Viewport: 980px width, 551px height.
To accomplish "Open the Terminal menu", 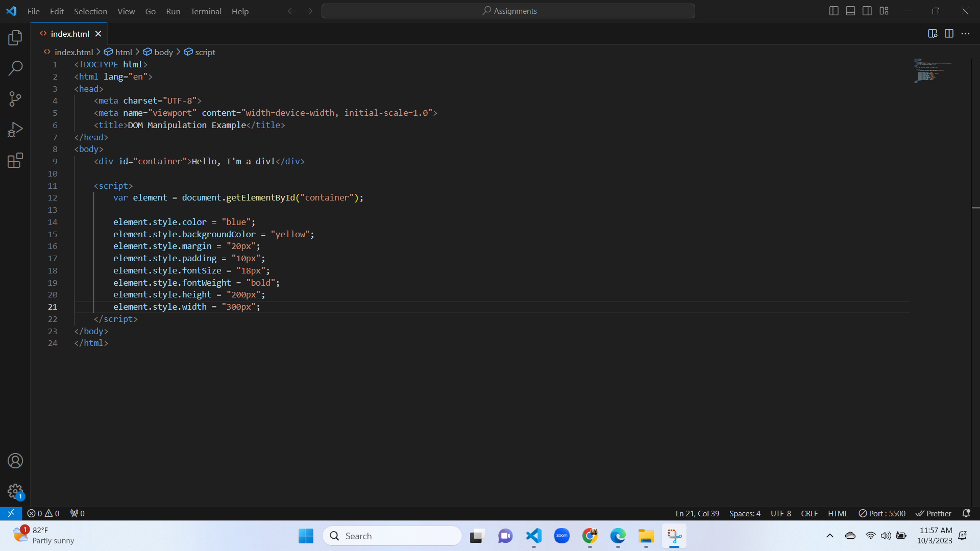I will coord(206,11).
